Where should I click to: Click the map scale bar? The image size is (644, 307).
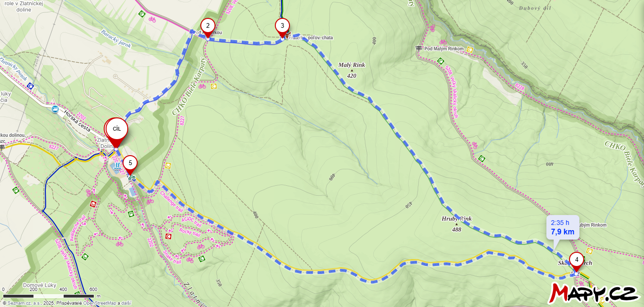(x=49, y=296)
